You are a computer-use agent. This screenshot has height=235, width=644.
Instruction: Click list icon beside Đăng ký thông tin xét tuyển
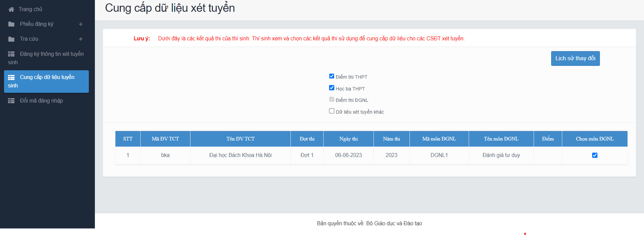(11, 54)
